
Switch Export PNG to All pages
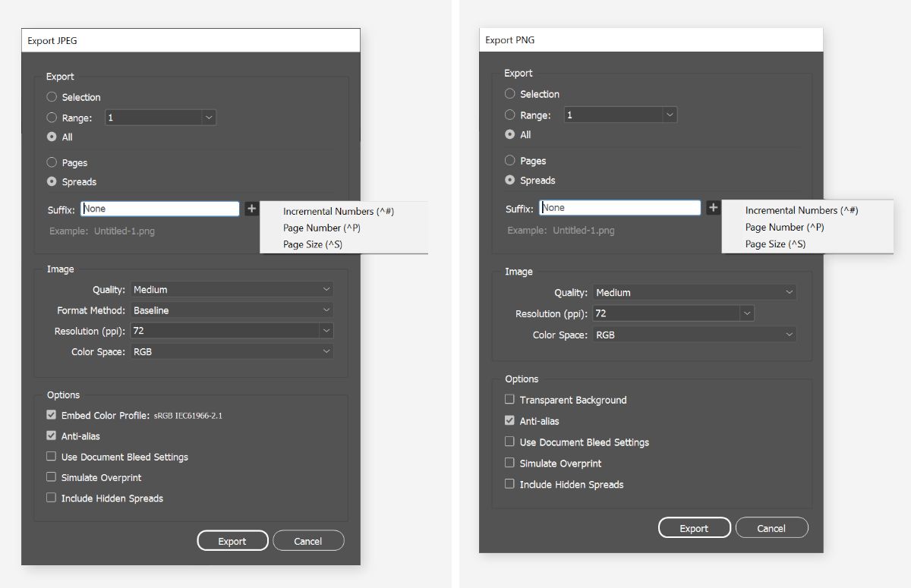(x=509, y=134)
